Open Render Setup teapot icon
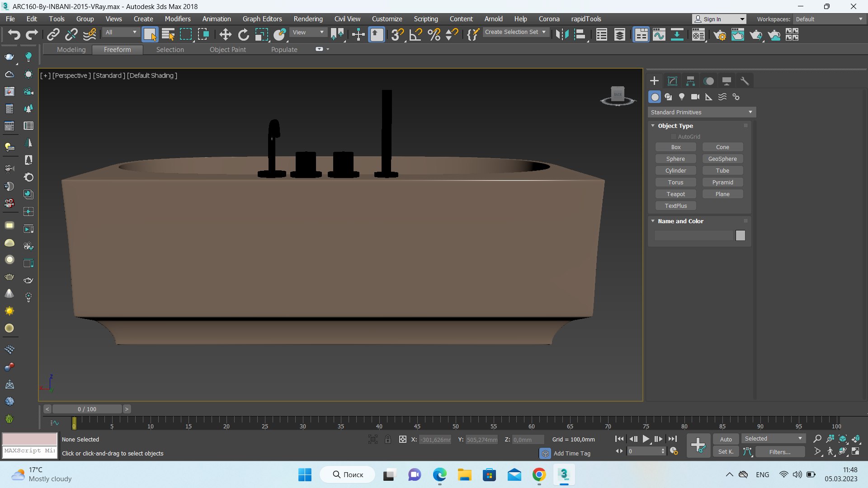 (720, 35)
